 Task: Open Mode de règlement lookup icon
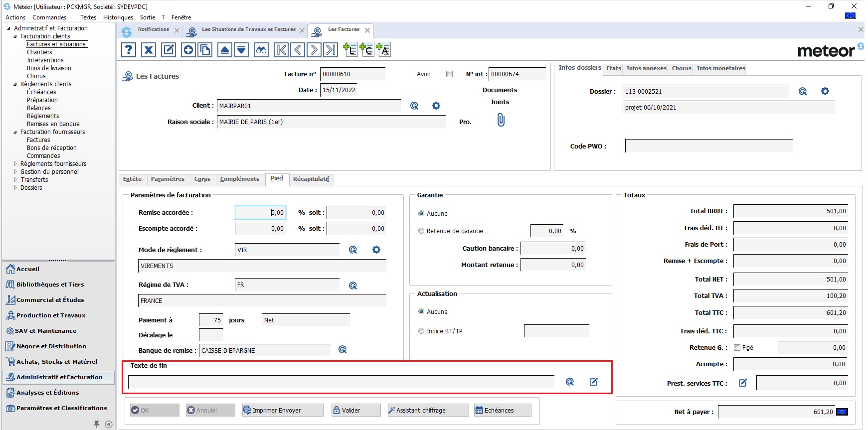pyautogui.click(x=353, y=250)
